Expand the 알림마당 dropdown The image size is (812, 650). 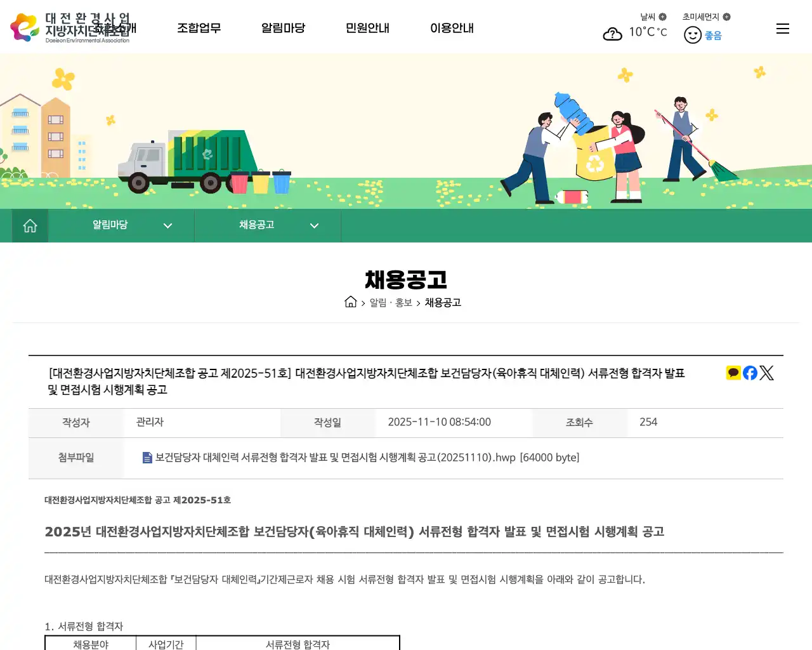[x=167, y=225]
